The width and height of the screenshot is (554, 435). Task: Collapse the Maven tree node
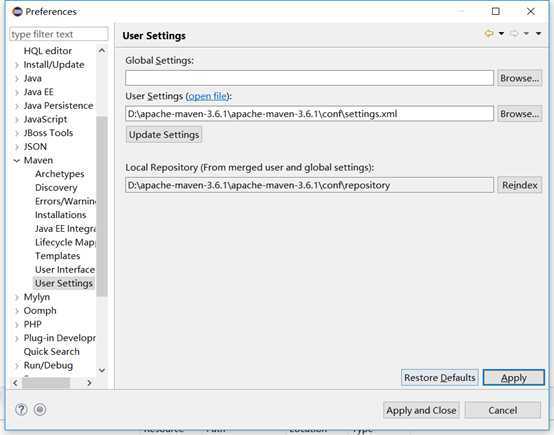(x=17, y=160)
